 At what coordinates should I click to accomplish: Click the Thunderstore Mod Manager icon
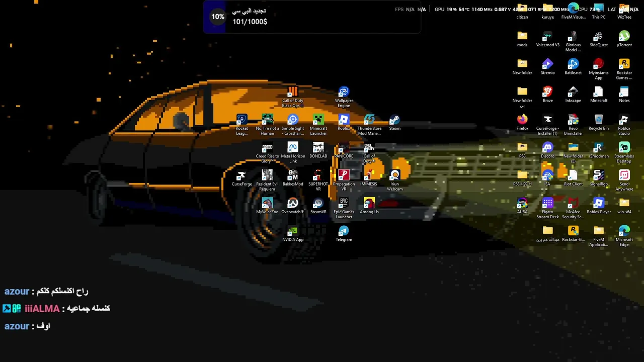pos(369,124)
